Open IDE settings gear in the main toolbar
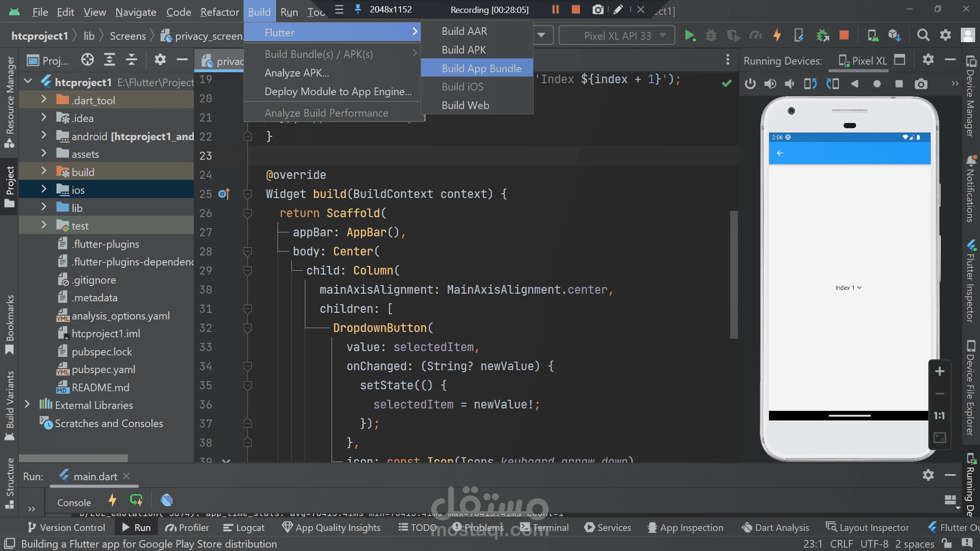 pyautogui.click(x=946, y=35)
